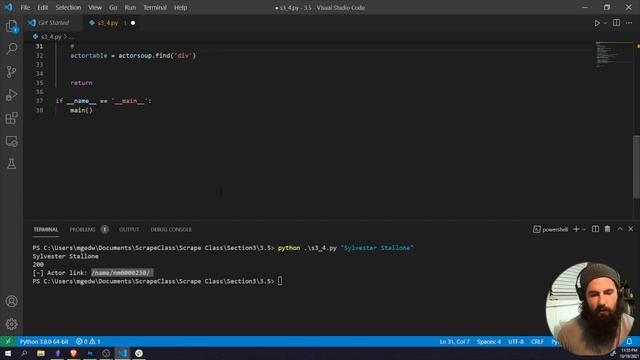The image size is (640, 360).
Task: Open the Remote Explorer view
Action: tap(11, 141)
